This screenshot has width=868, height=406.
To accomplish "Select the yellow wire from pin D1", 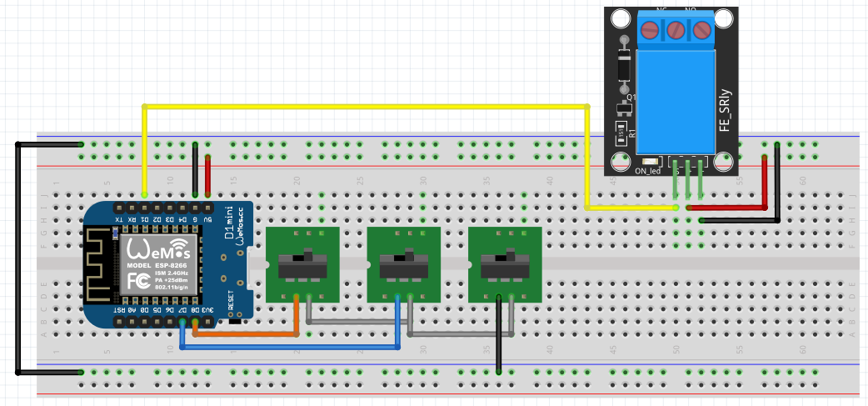I will point(367,107).
